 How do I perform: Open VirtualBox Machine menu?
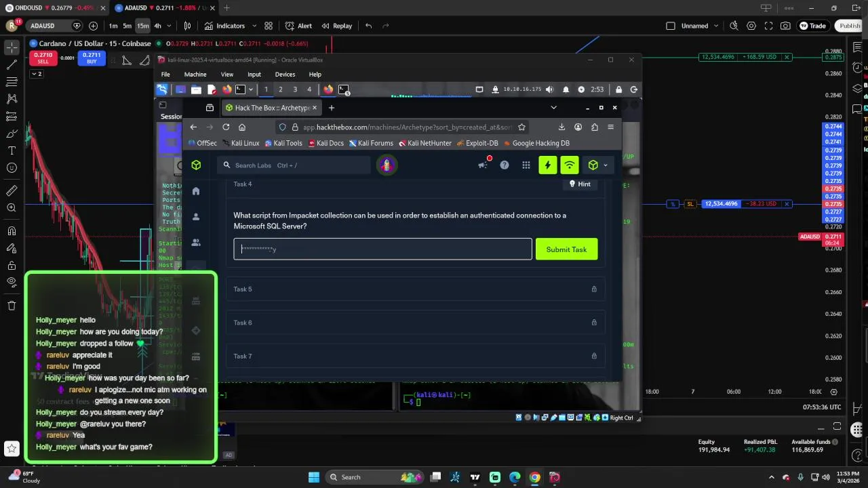tap(195, 75)
